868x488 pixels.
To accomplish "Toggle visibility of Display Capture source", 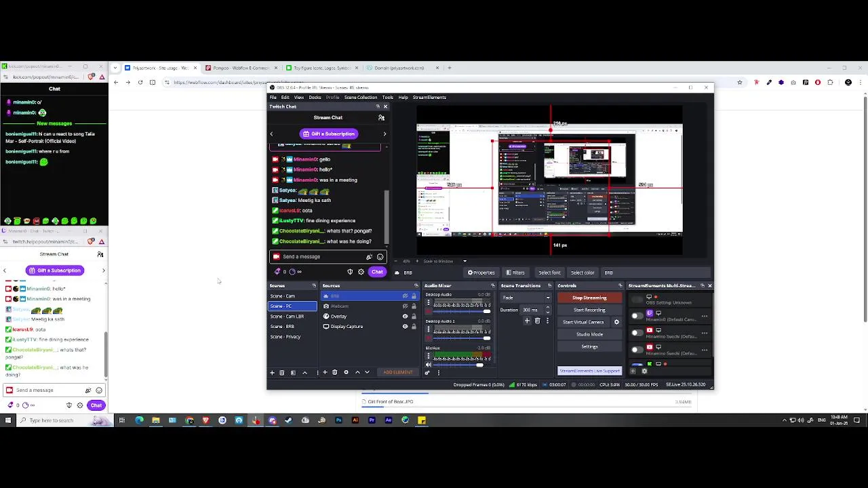I will [x=405, y=327].
